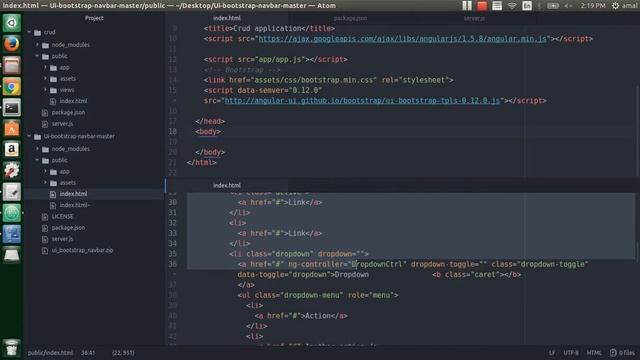Select the index.html tab in top pane
640x360 pixels.
click(x=227, y=18)
